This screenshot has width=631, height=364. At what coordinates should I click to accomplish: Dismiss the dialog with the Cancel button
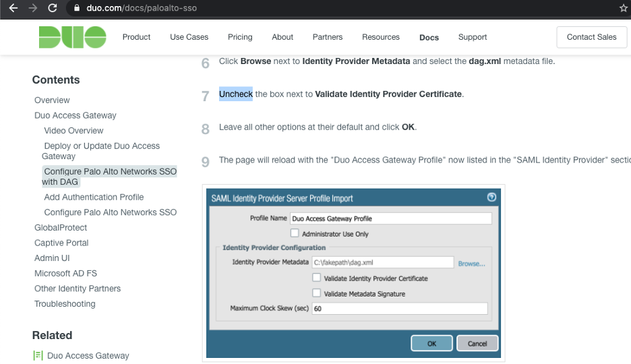(x=477, y=344)
